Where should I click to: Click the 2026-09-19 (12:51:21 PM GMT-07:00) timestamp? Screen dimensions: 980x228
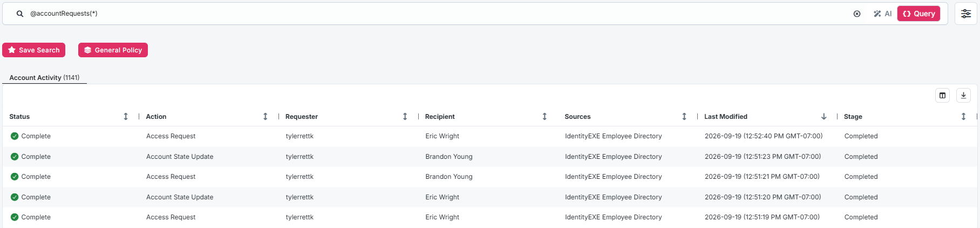(x=762, y=177)
